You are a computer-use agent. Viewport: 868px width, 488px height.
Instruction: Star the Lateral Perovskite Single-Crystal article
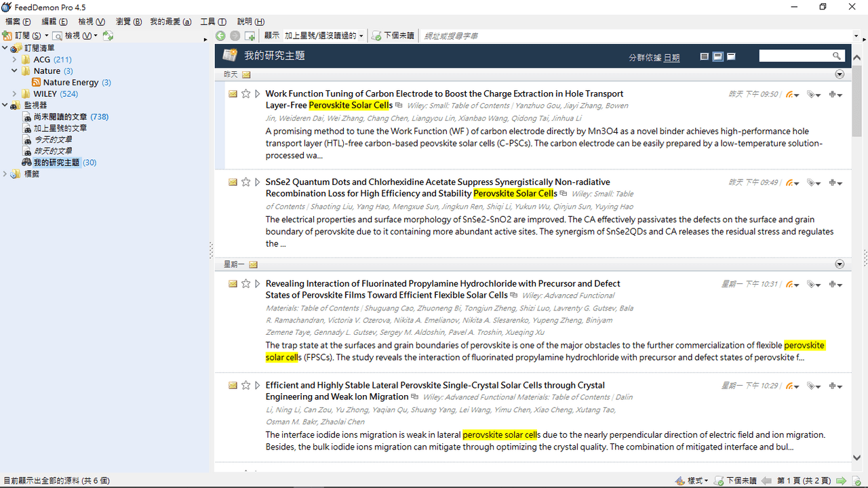[246, 386]
